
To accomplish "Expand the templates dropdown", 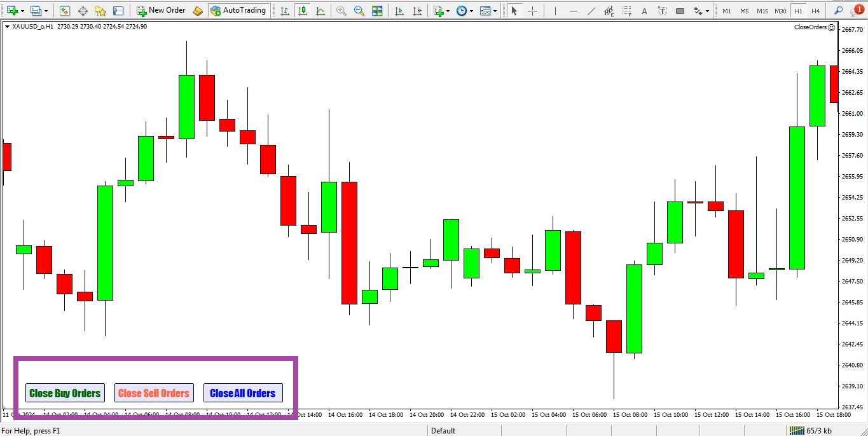I will coord(495,11).
